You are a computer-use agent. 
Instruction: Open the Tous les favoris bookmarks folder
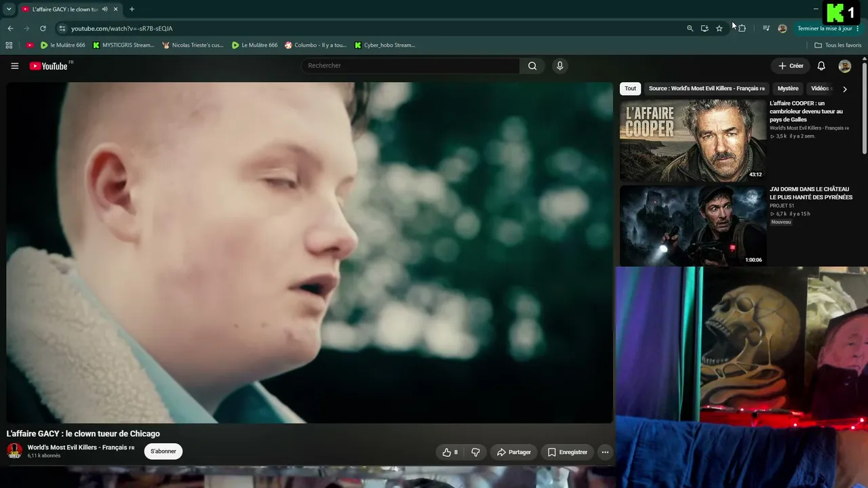(838, 45)
